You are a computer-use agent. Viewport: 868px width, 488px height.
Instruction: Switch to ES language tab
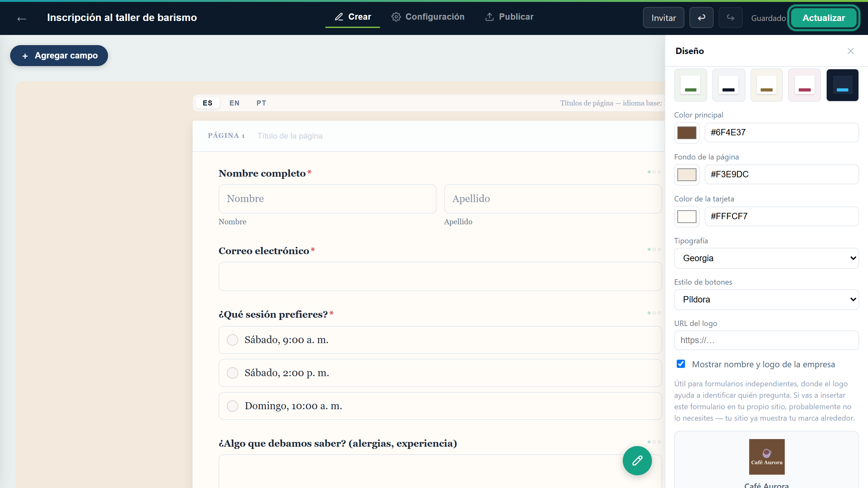click(207, 103)
